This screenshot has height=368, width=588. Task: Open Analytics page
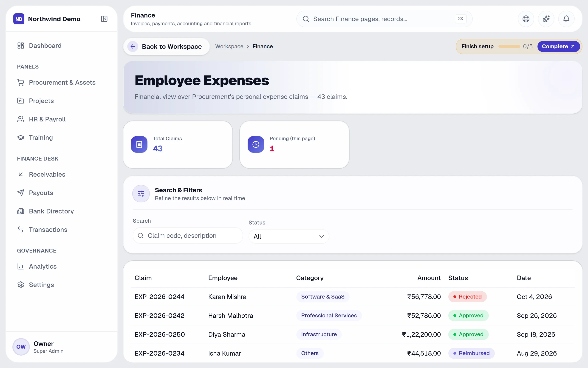coord(42,267)
